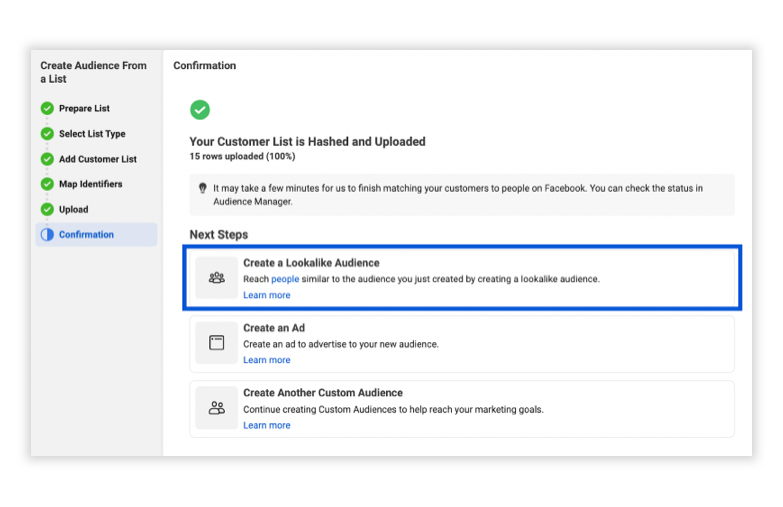Click the Map Identifiers check icon
Image resolution: width=783 pixels, height=507 pixels.
click(x=47, y=184)
